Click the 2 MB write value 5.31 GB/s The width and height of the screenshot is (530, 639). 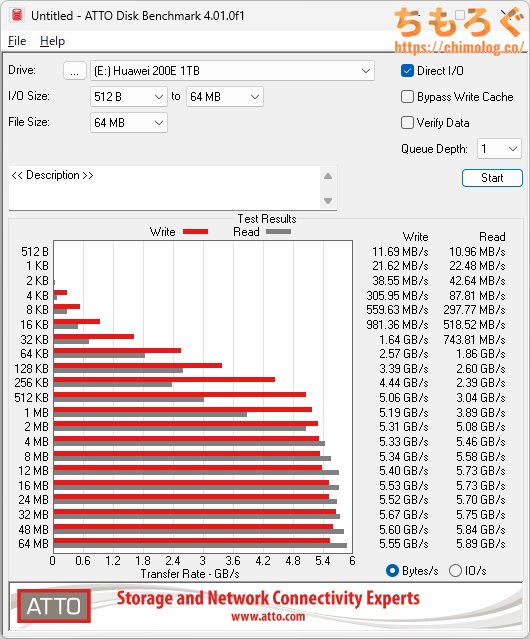[x=404, y=427]
